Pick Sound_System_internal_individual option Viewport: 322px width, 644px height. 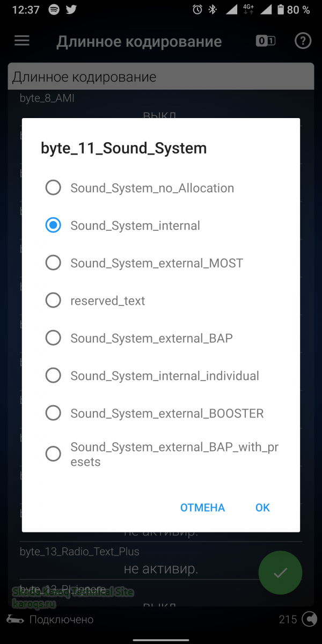[161, 376]
